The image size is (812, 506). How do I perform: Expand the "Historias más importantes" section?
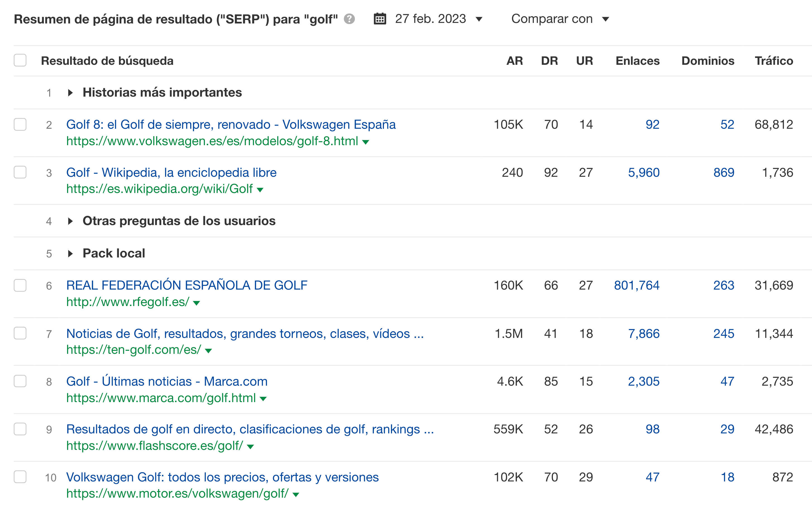pyautogui.click(x=71, y=93)
